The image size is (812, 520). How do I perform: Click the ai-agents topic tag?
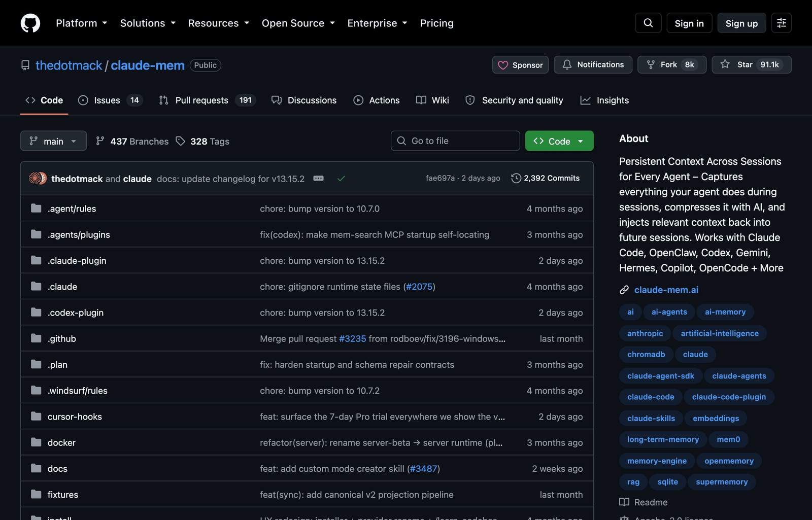point(669,312)
